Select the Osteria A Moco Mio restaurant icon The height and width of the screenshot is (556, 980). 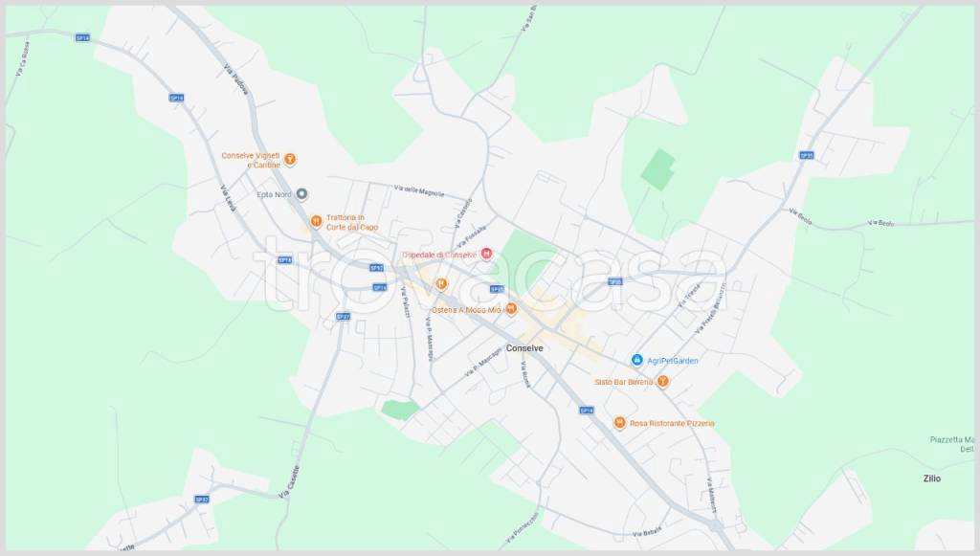click(x=511, y=308)
